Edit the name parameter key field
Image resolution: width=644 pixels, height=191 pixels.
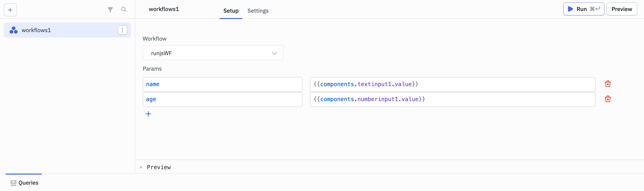[x=222, y=84]
